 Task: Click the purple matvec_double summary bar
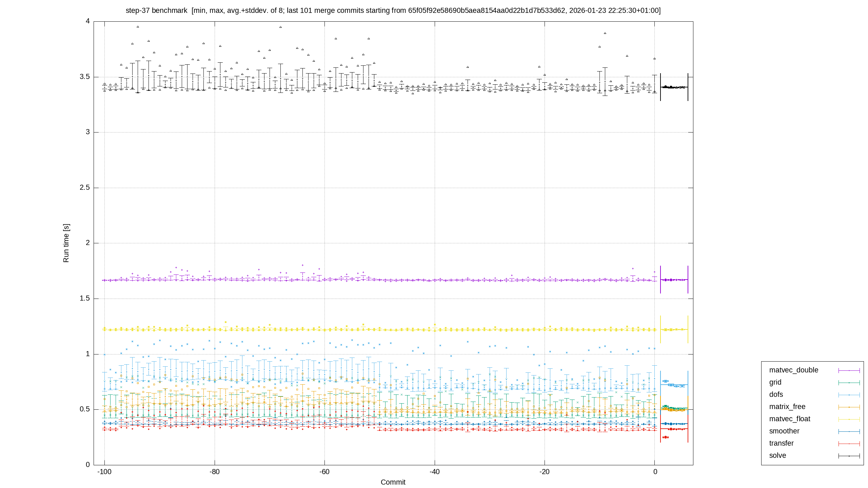tap(674, 280)
